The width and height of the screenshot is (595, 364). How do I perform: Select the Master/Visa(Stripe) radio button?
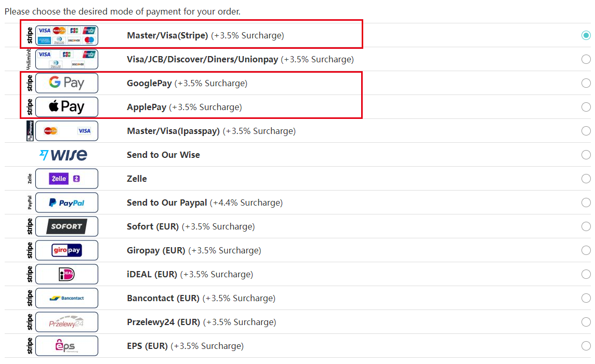tap(586, 35)
